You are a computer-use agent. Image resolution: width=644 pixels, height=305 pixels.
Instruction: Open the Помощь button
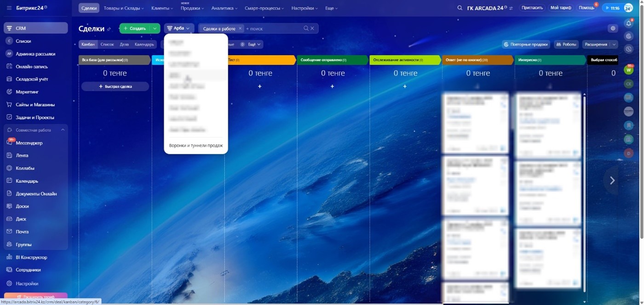pyautogui.click(x=586, y=8)
